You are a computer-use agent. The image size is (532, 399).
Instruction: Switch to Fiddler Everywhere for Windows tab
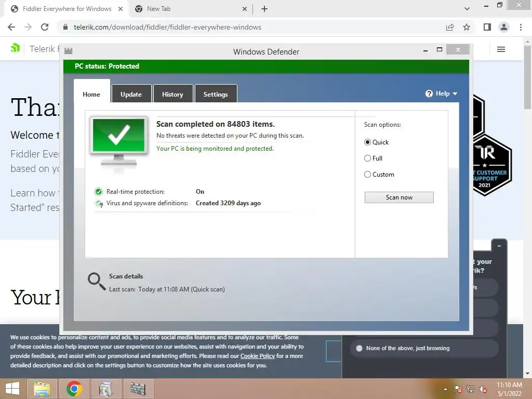66,9
